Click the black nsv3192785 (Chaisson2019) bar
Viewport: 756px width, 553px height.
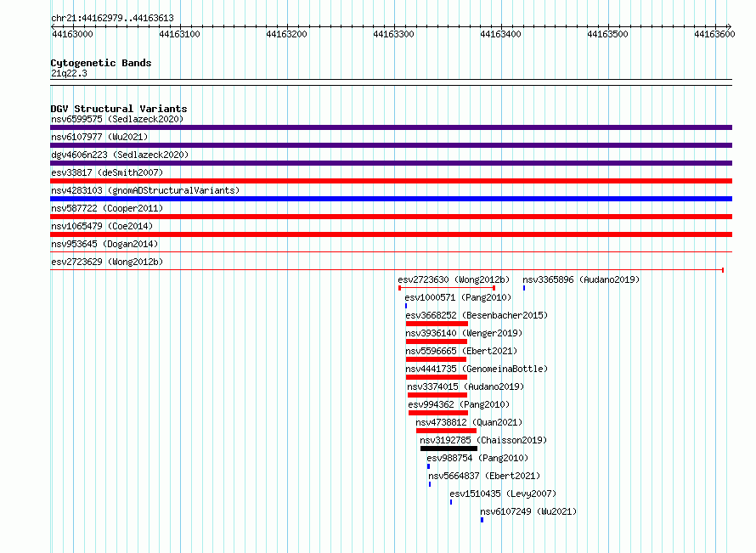click(449, 449)
